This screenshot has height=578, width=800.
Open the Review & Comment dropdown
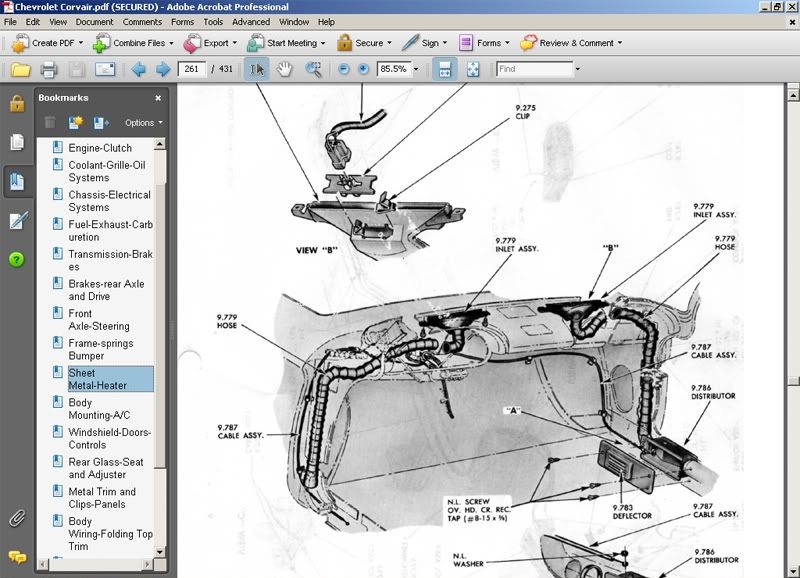pos(571,43)
